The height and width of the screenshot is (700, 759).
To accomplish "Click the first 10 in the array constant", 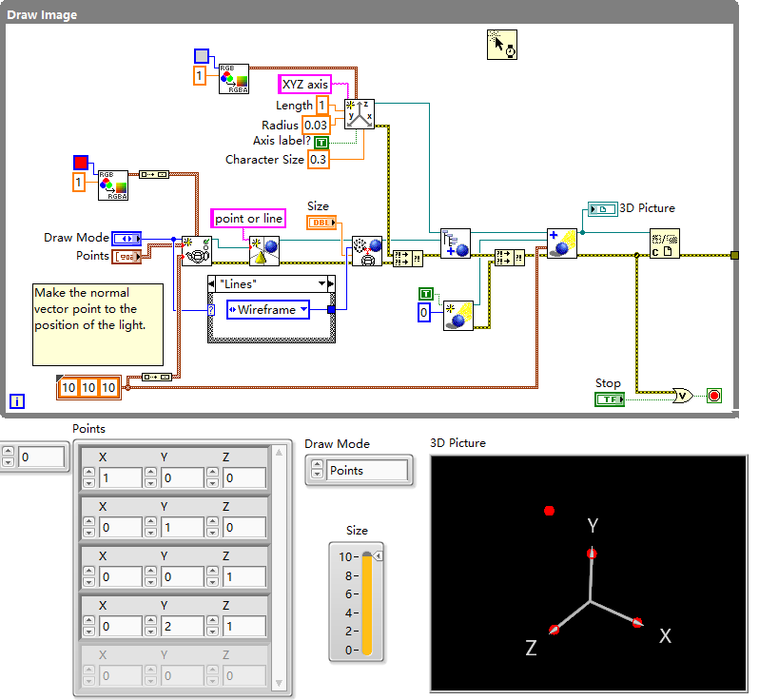I will (x=68, y=387).
